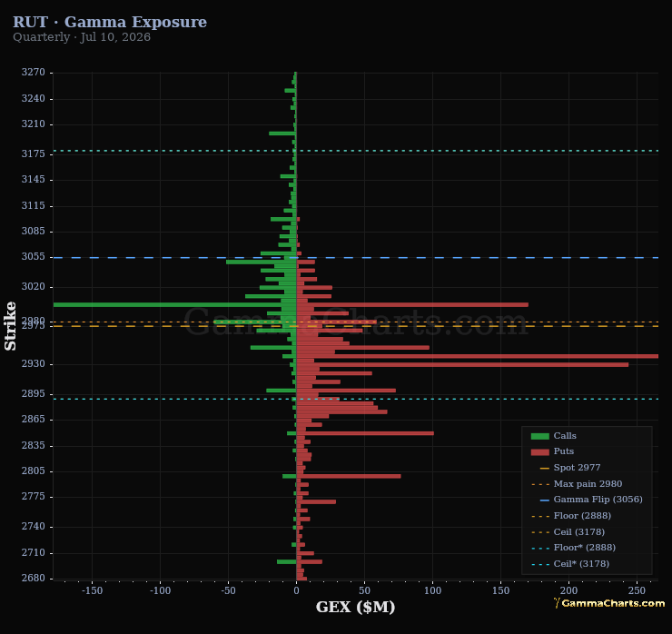Click y-axis strike label 2835
The height and width of the screenshot is (634, 672).
[34, 445]
